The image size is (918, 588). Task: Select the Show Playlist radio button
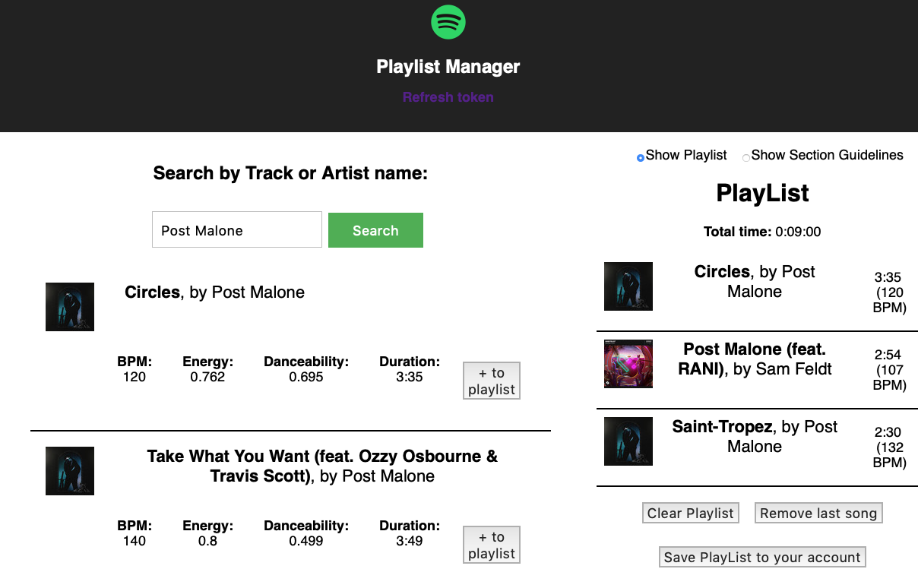(x=640, y=157)
